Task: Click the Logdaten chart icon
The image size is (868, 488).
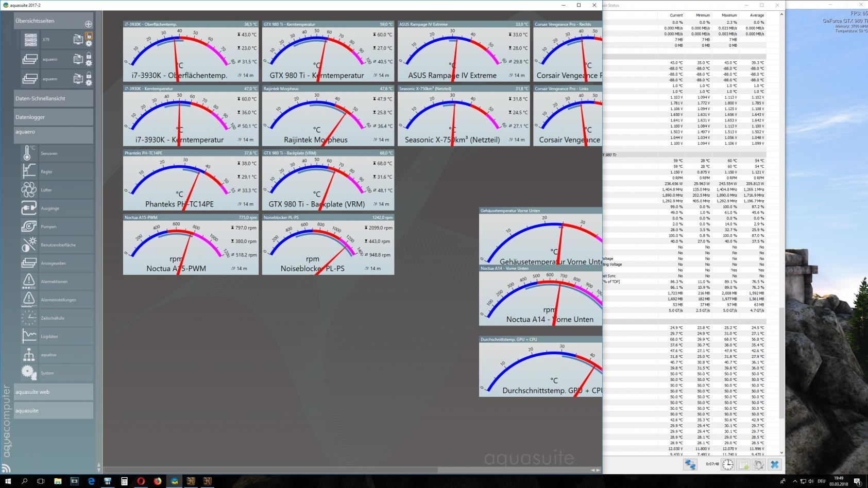Action: [29, 336]
